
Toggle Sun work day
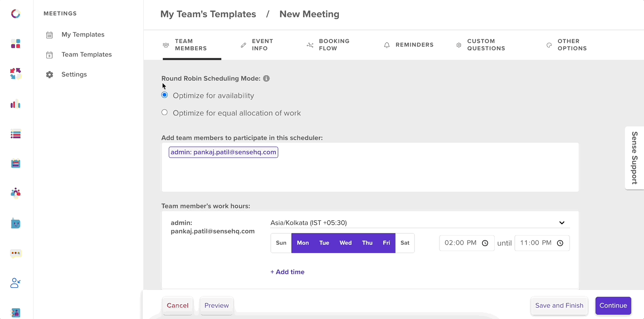281,243
